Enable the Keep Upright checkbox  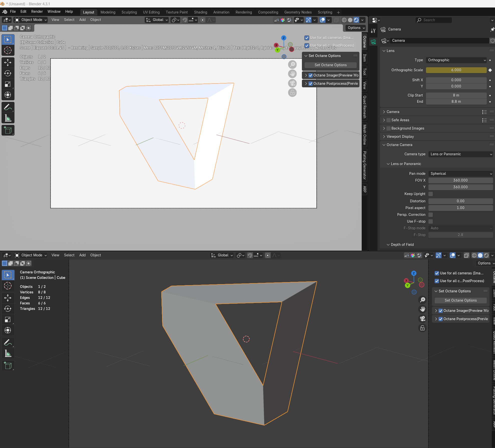click(430, 194)
